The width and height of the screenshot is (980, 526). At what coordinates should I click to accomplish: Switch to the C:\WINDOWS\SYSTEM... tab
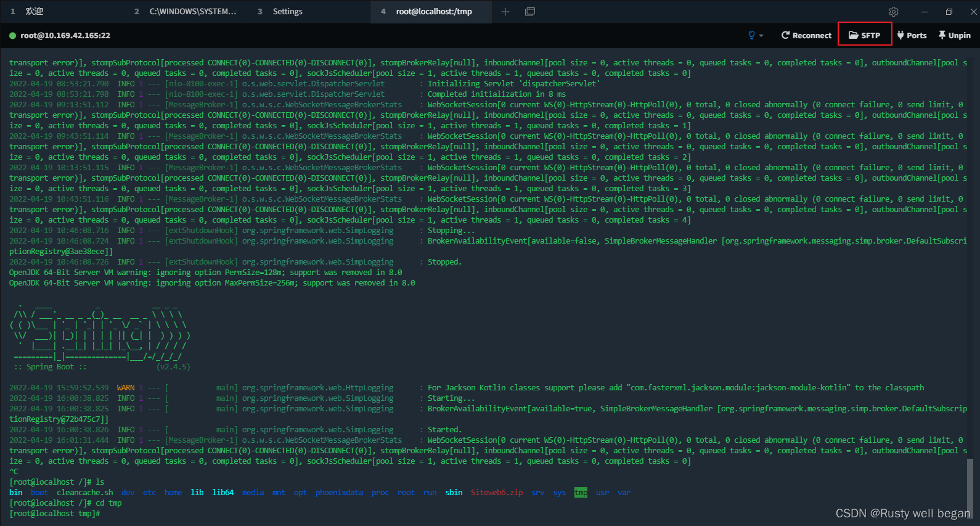point(185,12)
